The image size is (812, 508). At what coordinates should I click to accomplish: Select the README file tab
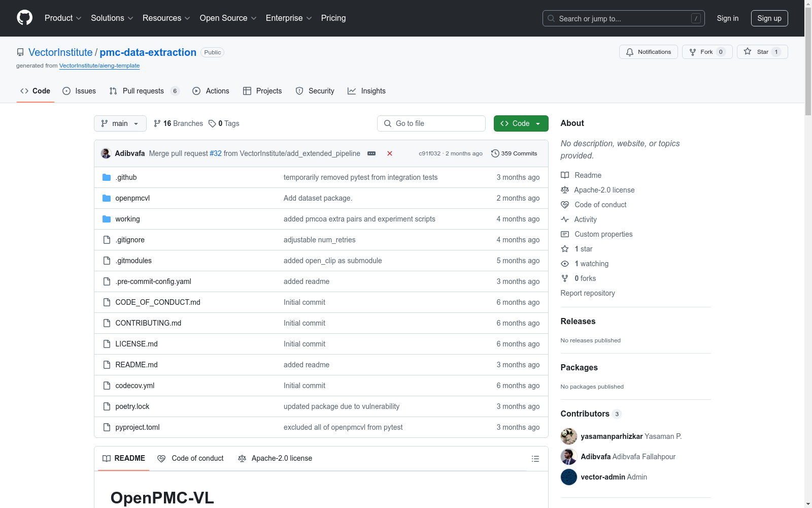tap(124, 458)
